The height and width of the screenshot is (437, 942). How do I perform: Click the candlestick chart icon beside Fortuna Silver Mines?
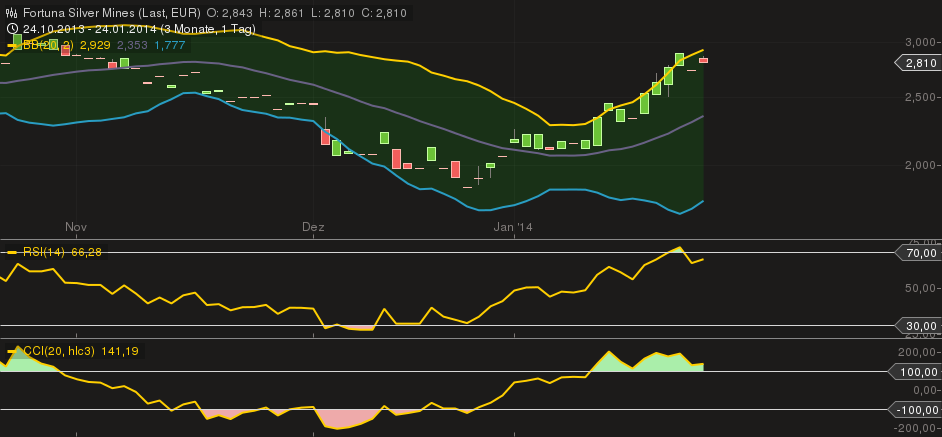[11, 12]
